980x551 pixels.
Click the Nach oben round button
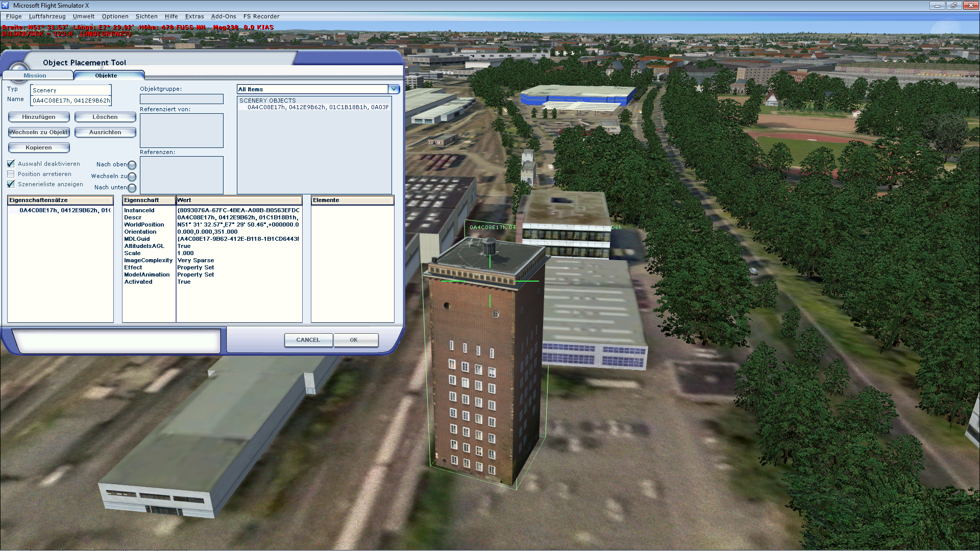pyautogui.click(x=132, y=165)
